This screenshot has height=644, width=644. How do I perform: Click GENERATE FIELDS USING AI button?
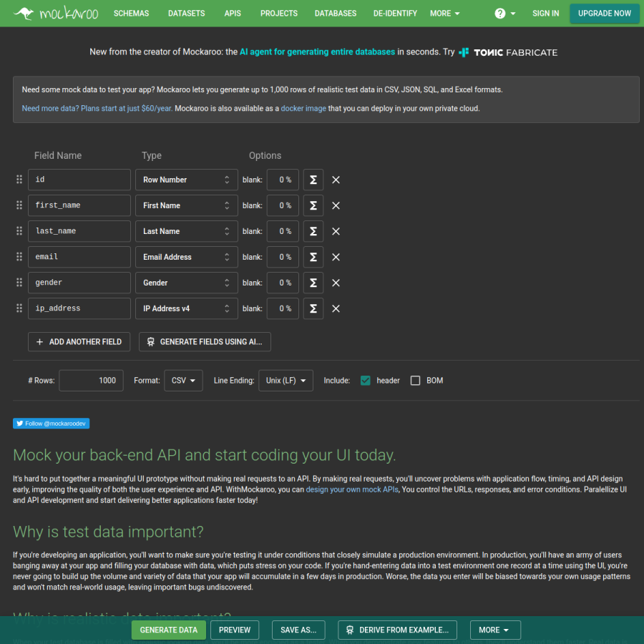click(205, 342)
